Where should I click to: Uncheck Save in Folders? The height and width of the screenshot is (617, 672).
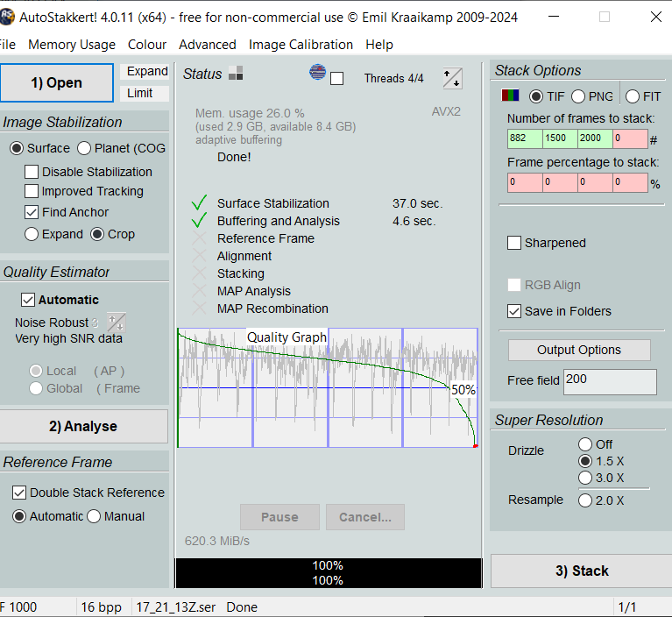tap(560, 311)
